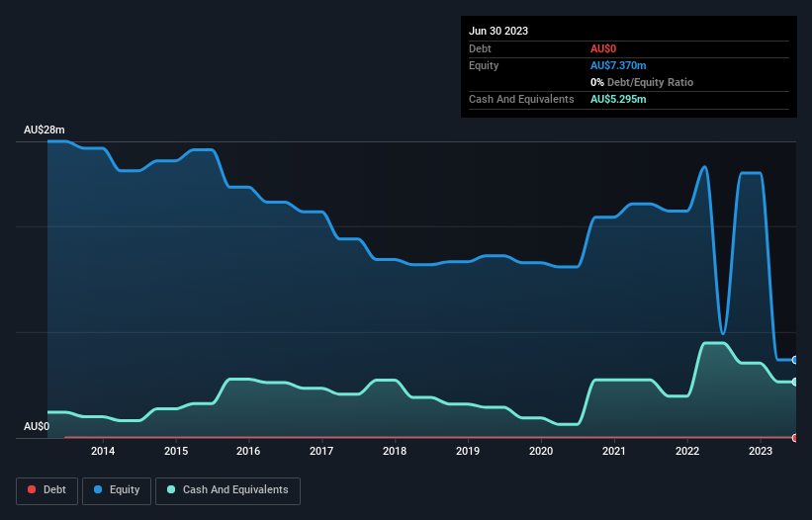Screen dimensions: 812x520
Task: Click the red Debt legend dot
Action: point(32,489)
